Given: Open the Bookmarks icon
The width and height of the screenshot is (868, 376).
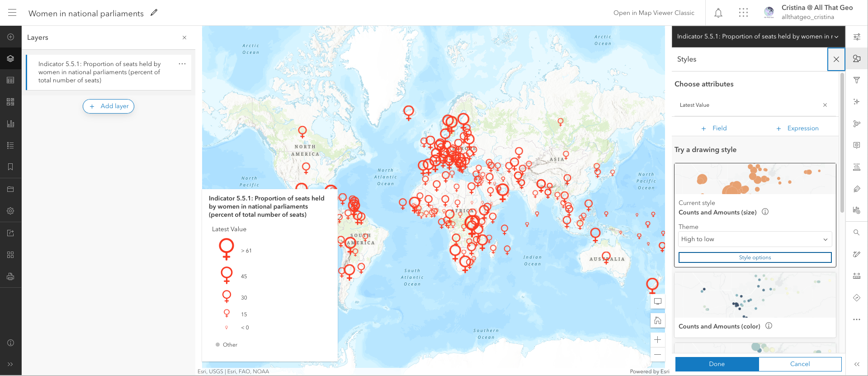Looking at the screenshot, I should (x=10, y=167).
